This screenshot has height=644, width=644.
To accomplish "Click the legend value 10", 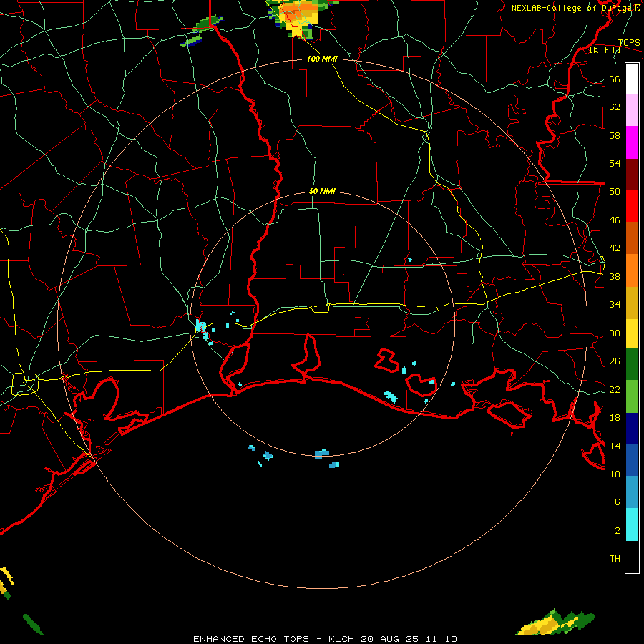I will (x=615, y=474).
